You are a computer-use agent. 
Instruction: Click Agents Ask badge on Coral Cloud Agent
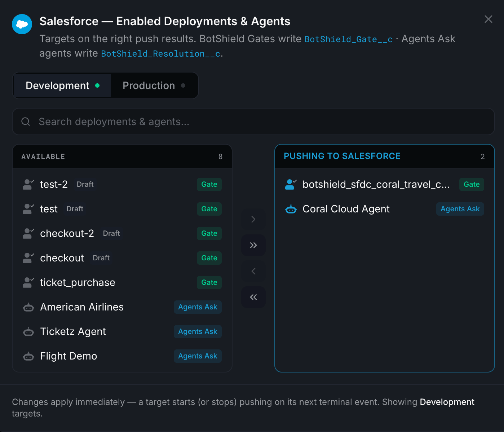pyautogui.click(x=460, y=209)
